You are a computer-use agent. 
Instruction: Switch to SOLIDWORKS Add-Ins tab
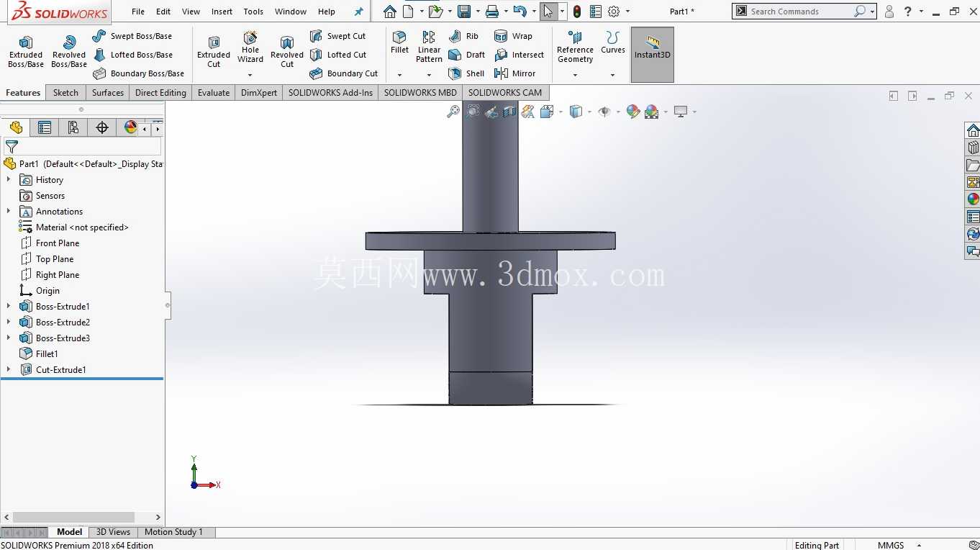pos(330,93)
